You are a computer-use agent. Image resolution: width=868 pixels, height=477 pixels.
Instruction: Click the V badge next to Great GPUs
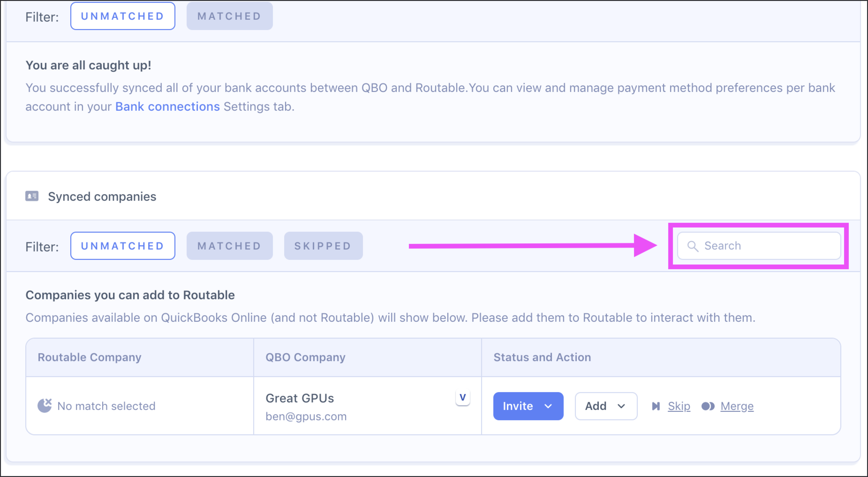[x=463, y=397]
